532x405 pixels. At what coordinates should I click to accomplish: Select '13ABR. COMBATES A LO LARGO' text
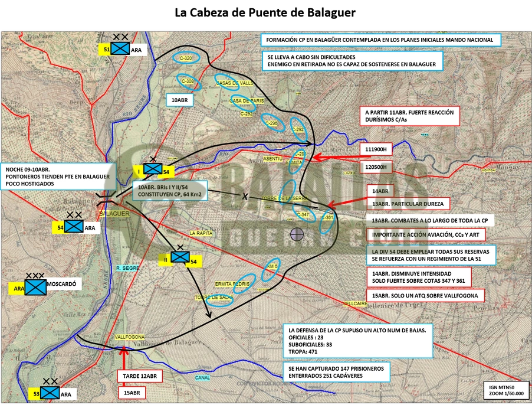click(430, 221)
